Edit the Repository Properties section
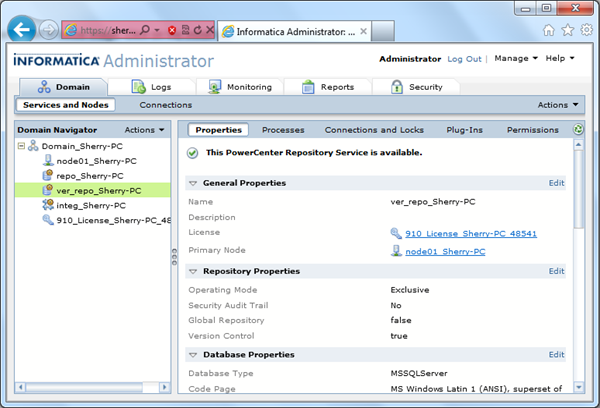The image size is (600, 408). click(x=556, y=271)
